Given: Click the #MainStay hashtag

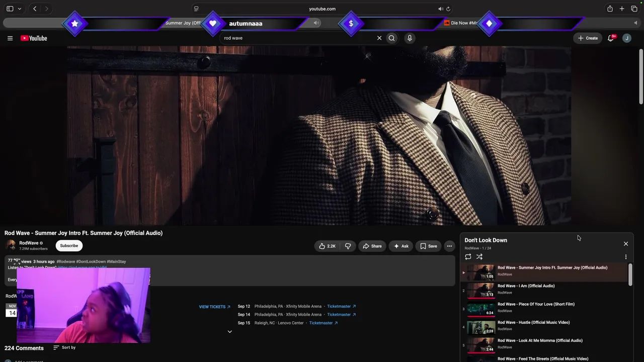Looking at the screenshot, I should [x=116, y=261].
